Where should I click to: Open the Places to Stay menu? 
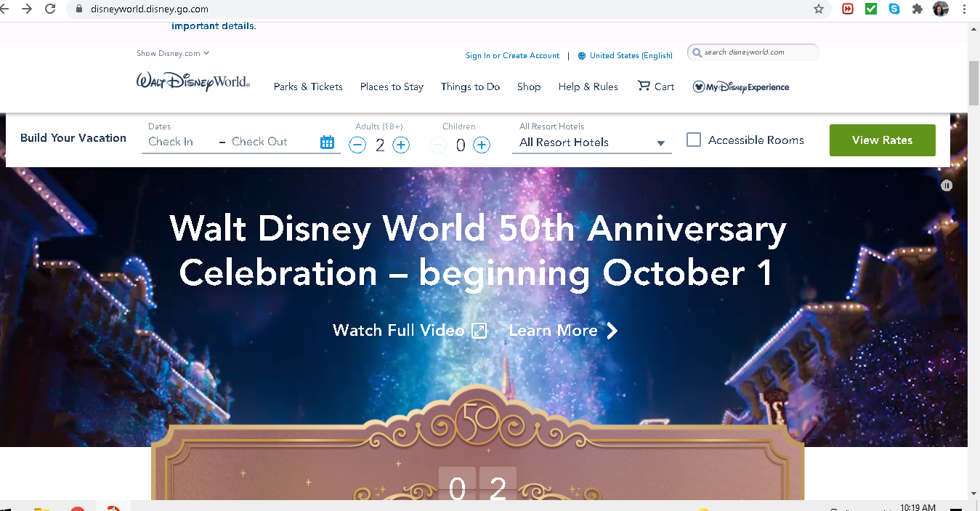(392, 86)
